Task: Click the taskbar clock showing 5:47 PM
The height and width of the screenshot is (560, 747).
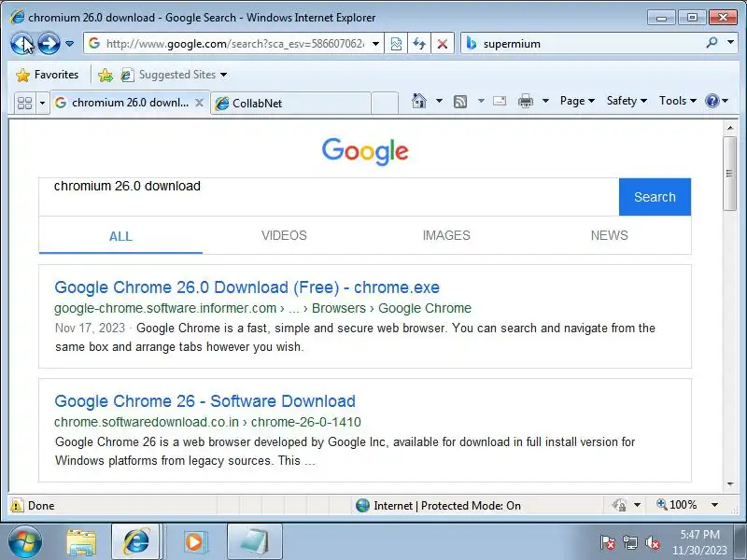Action: [x=699, y=542]
